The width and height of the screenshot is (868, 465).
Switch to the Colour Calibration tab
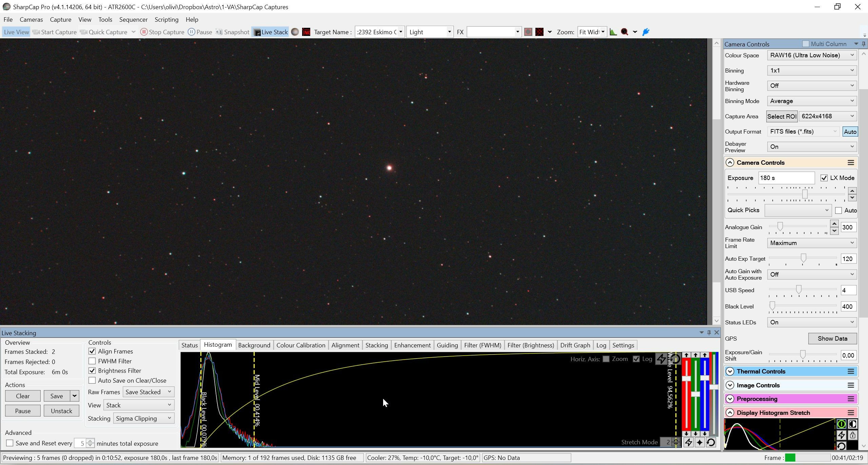click(x=301, y=345)
